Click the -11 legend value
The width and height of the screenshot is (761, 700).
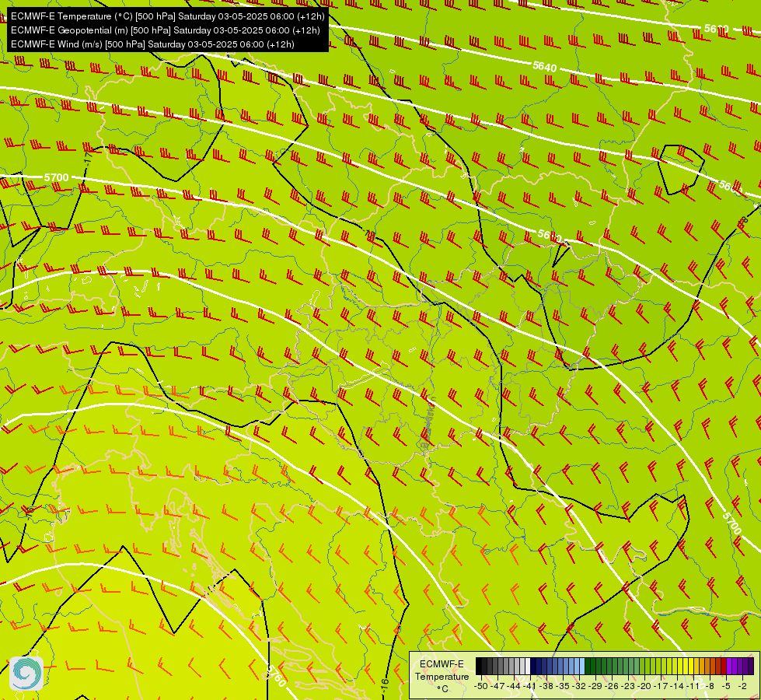click(x=693, y=686)
